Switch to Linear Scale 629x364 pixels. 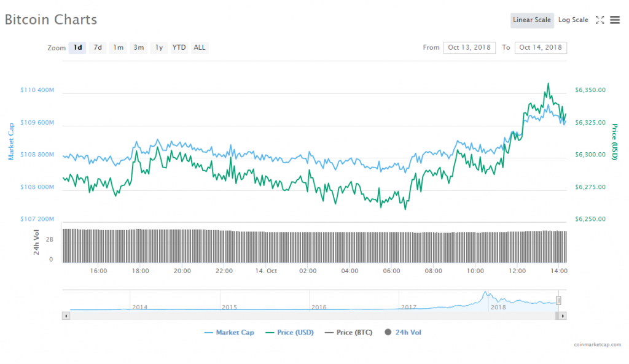pyautogui.click(x=532, y=20)
